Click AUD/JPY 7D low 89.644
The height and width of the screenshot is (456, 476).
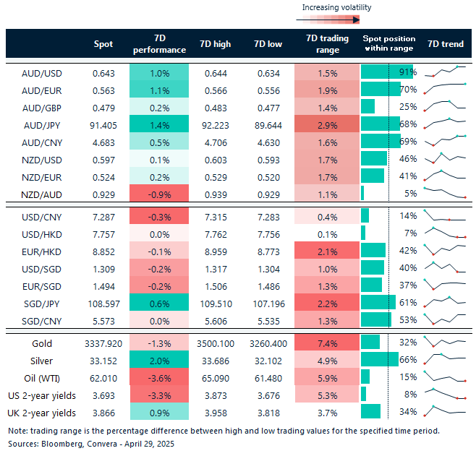268,125
